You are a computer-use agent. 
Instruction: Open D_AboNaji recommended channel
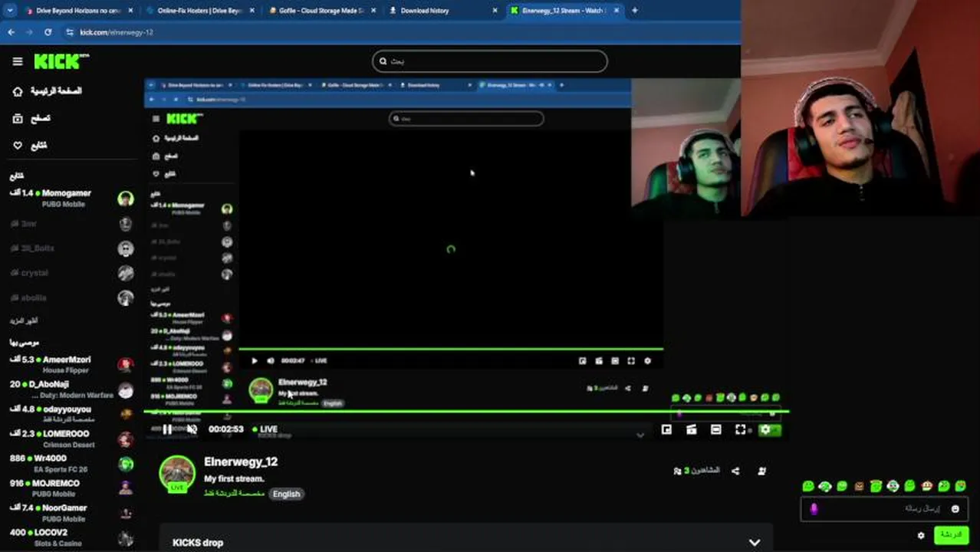pyautogui.click(x=72, y=389)
